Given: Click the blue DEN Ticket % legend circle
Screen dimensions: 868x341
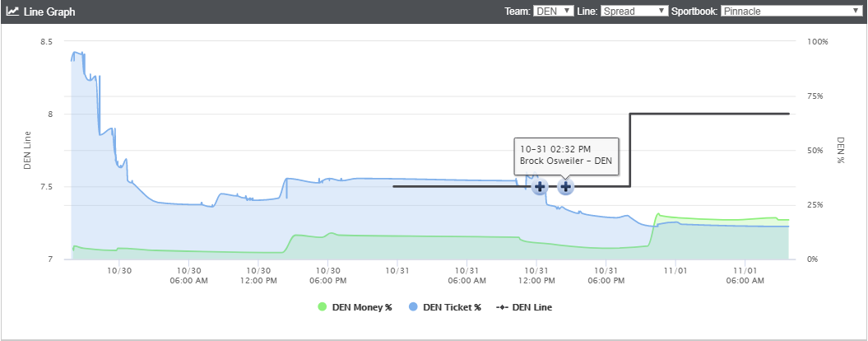Looking at the screenshot, I should coord(412,307).
